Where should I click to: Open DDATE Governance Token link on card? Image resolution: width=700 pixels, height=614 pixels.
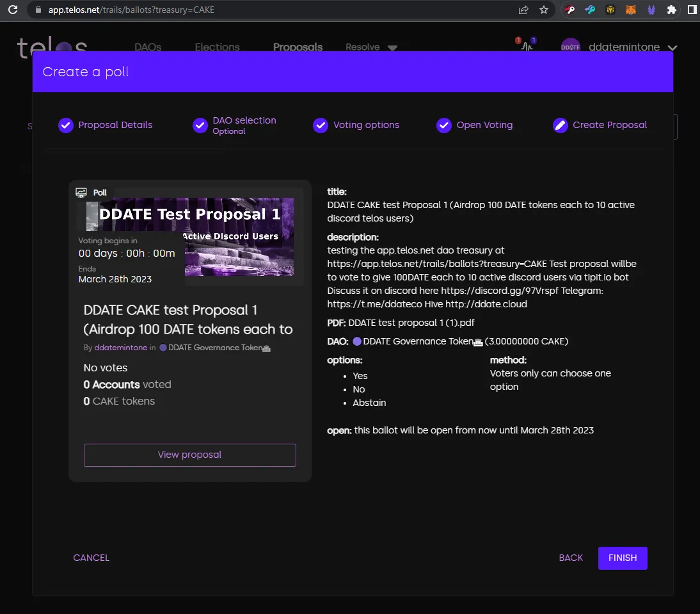(x=215, y=348)
